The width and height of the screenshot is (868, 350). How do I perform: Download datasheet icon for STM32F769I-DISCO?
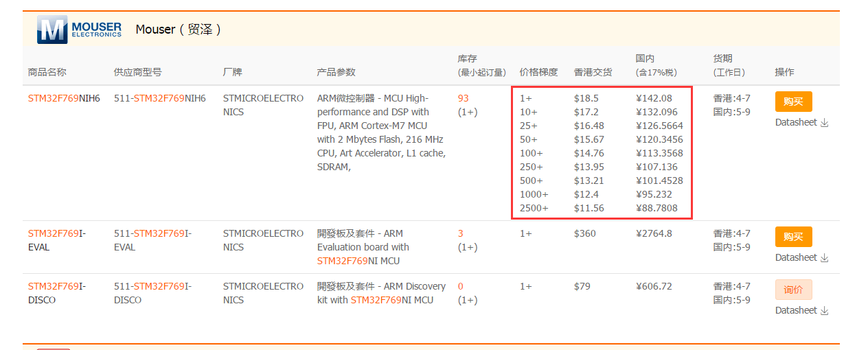(x=825, y=311)
